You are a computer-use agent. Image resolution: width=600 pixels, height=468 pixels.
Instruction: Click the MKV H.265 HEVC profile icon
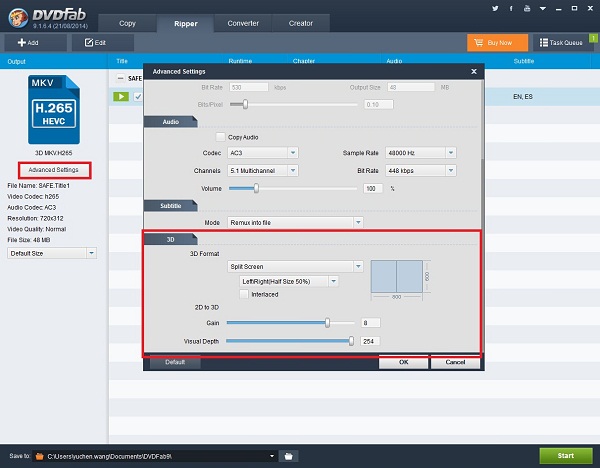pos(54,110)
